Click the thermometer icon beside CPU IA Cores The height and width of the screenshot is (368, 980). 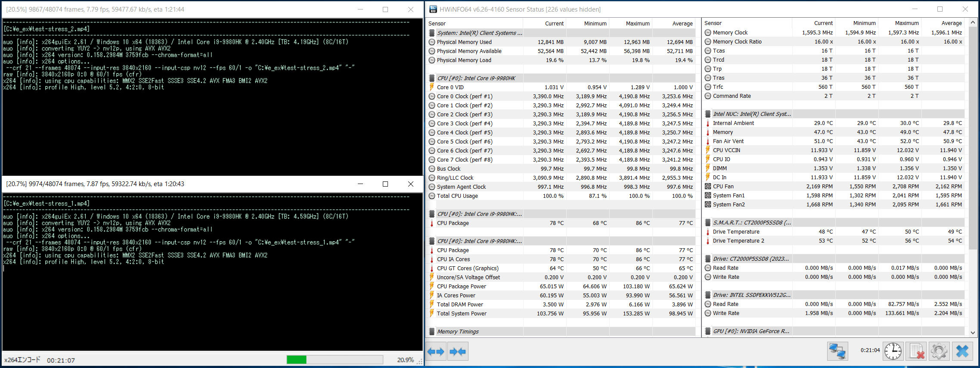(432, 259)
